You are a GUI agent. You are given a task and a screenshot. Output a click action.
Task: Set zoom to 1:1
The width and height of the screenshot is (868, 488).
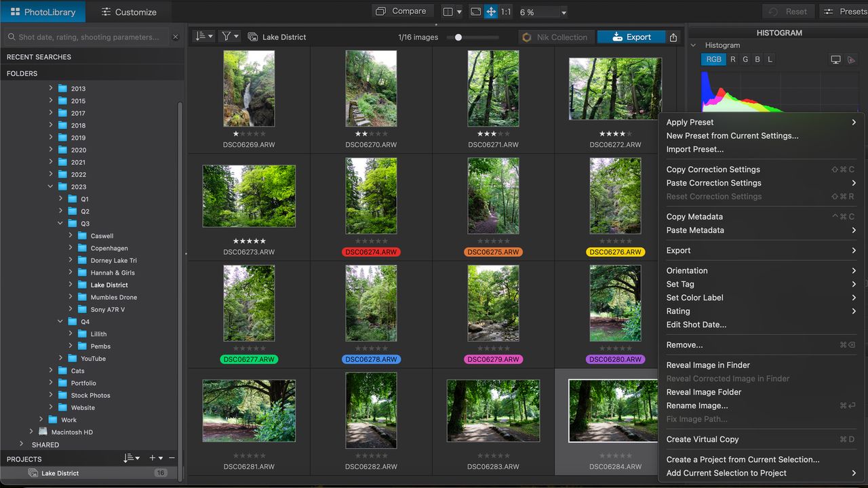[506, 12]
